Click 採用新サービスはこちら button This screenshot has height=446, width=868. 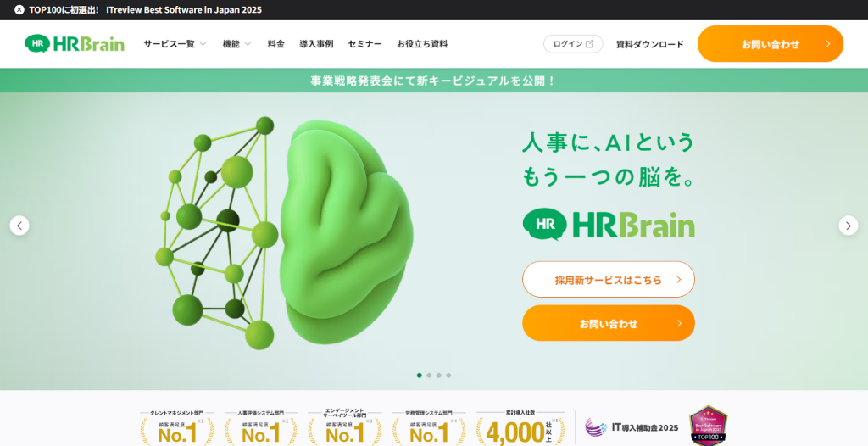click(608, 279)
